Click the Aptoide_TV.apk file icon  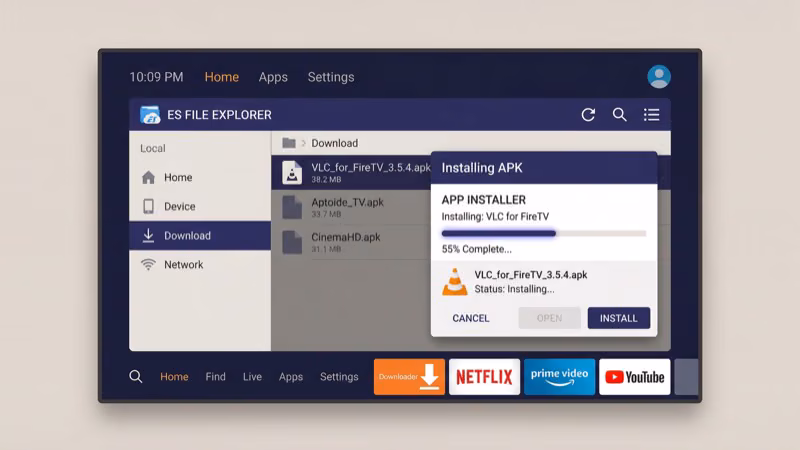(x=292, y=207)
